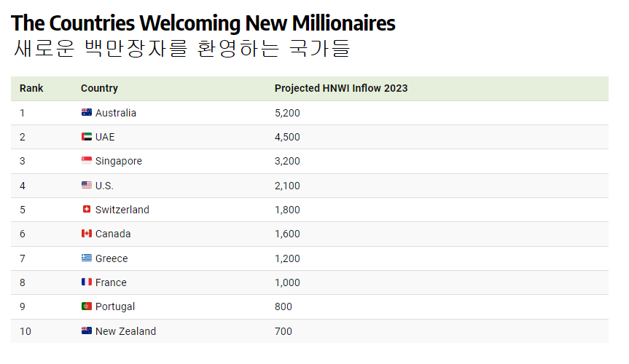Click the Singapore flag icon
The width and height of the screenshot is (629, 364).
(87, 161)
